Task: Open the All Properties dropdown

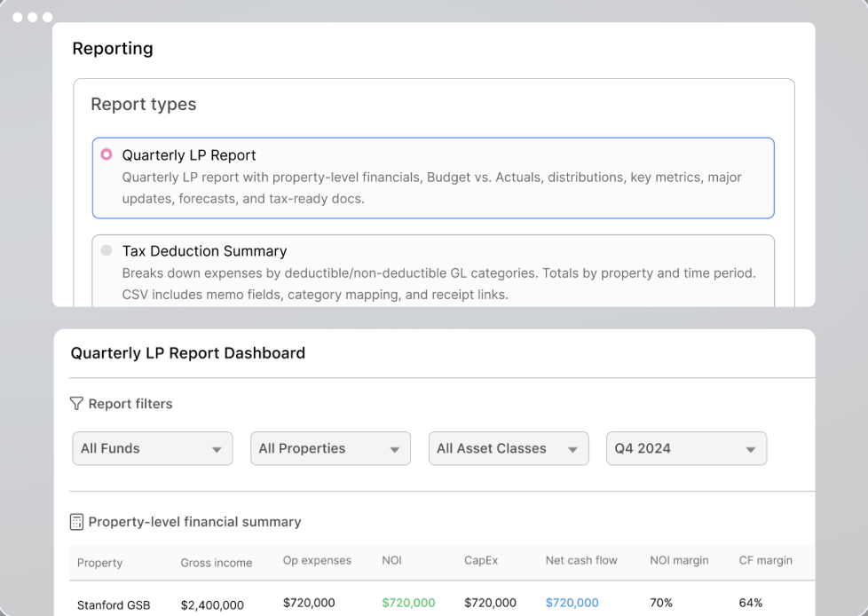Action: pyautogui.click(x=330, y=448)
